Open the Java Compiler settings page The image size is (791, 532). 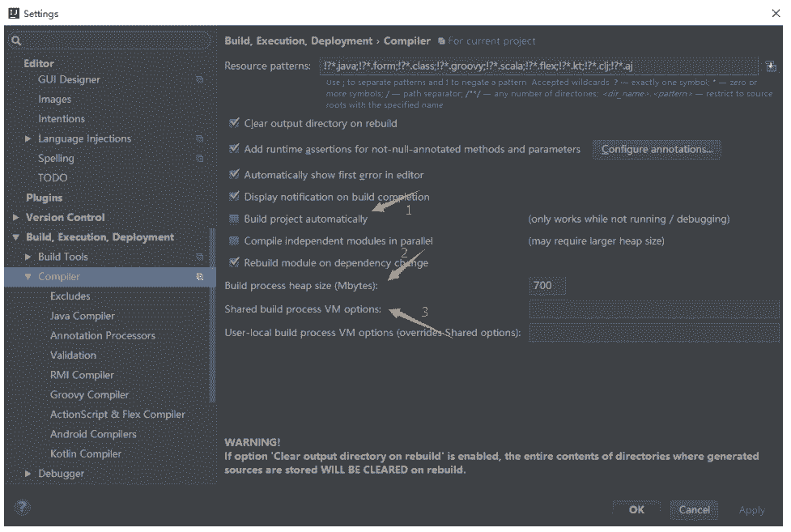[x=82, y=316]
